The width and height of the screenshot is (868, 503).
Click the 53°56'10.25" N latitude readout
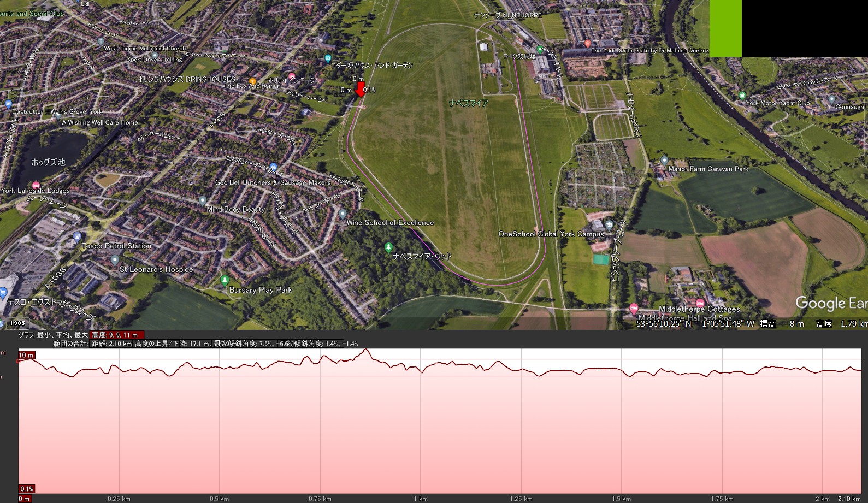(x=664, y=324)
